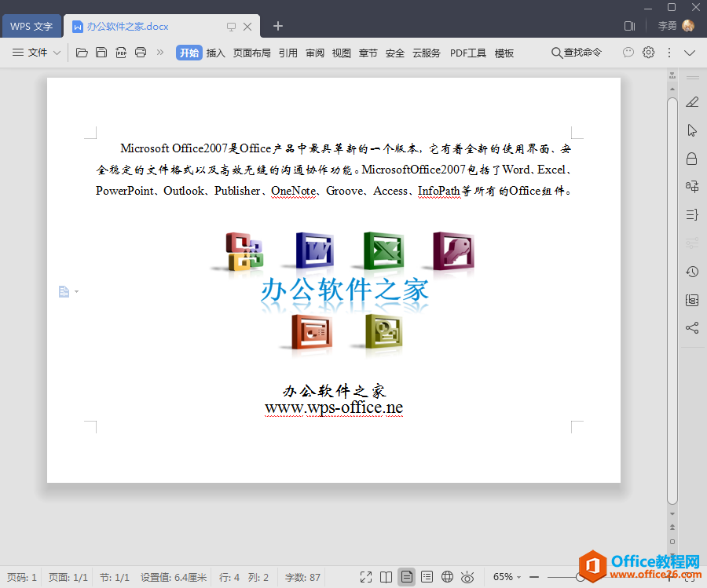The height and width of the screenshot is (588, 707).
Task: Open the user avatar profile
Action: point(688,26)
